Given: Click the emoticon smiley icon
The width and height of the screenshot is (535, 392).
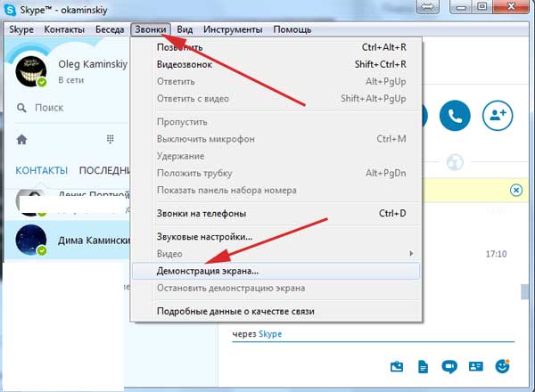Looking at the screenshot, I should pos(502,366).
